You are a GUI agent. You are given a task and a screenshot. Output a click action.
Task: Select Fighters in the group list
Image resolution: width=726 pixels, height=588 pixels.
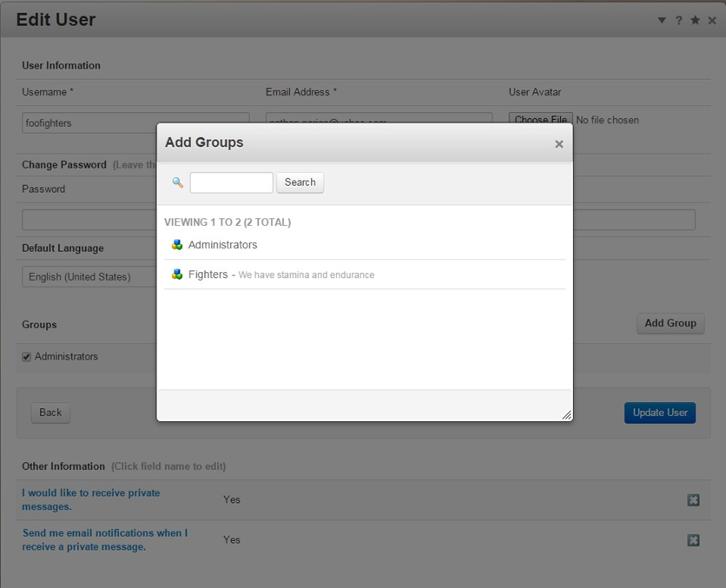click(x=208, y=274)
